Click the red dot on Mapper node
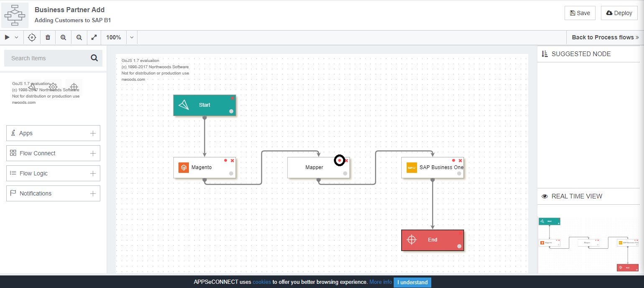644x288 pixels. click(340, 160)
